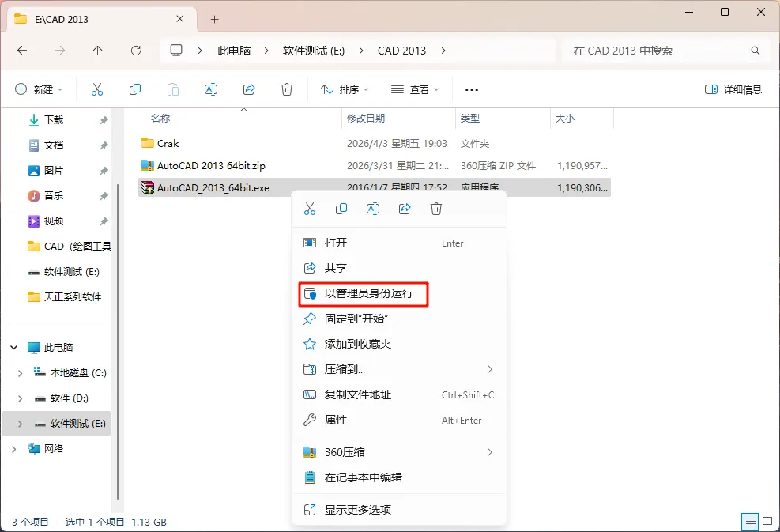Close the E:\CAD 2013 tab
The image size is (780, 532).
[x=180, y=19]
